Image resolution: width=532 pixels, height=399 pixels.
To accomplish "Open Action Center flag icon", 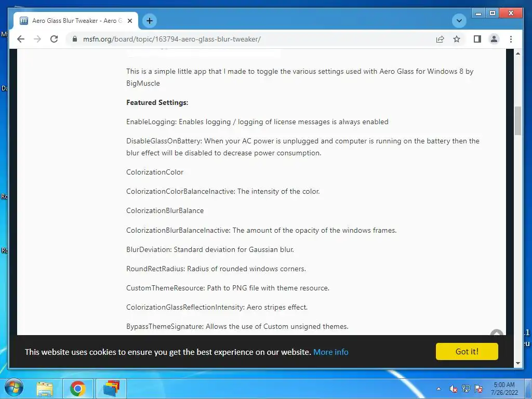I will (478, 389).
